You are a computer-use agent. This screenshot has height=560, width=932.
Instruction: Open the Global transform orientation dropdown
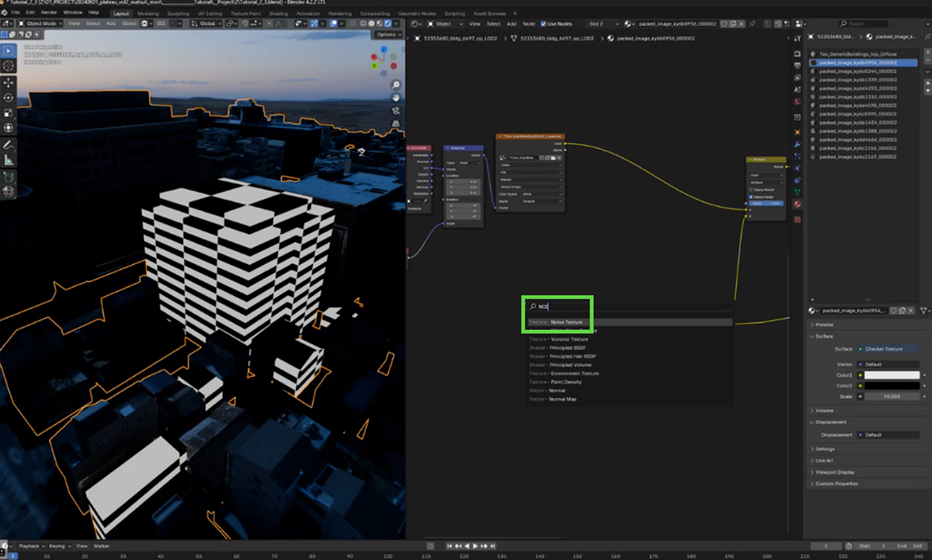click(x=206, y=23)
